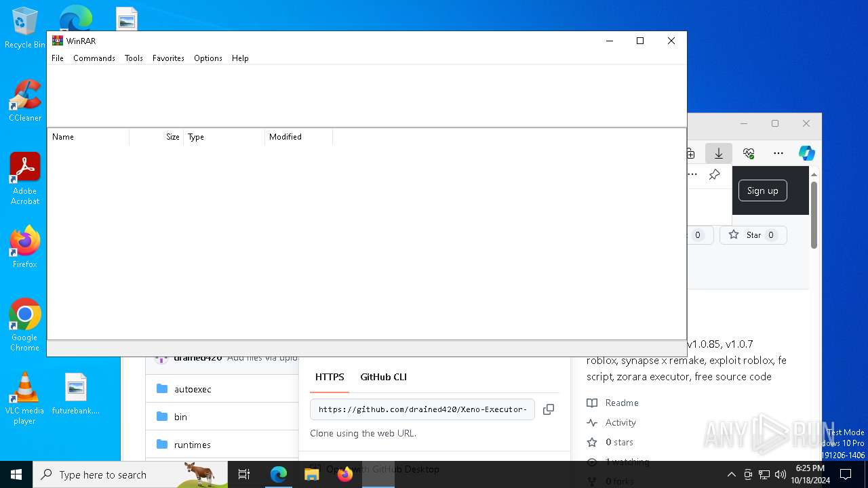The width and height of the screenshot is (868, 488).
Task: Open the Firefox desktop shortcut
Action: [x=25, y=247]
